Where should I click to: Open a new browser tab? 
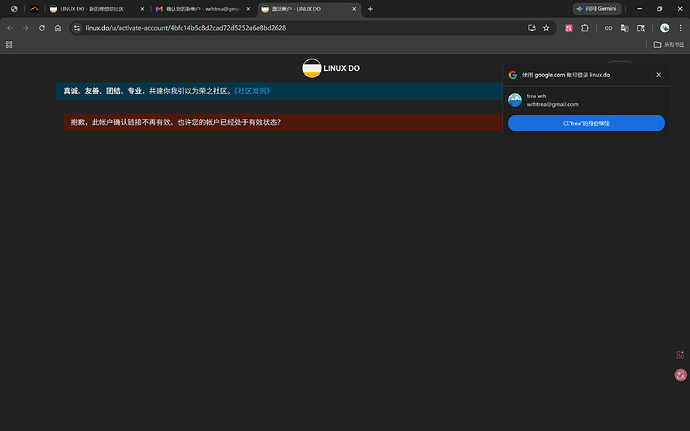[370, 9]
